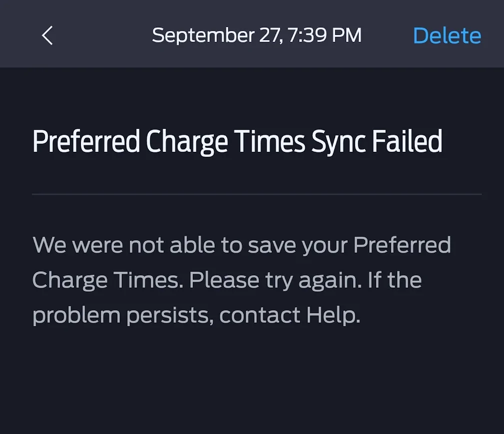Click the word 'contact' in the message
Screen dimensions: 504x434
coord(260,316)
